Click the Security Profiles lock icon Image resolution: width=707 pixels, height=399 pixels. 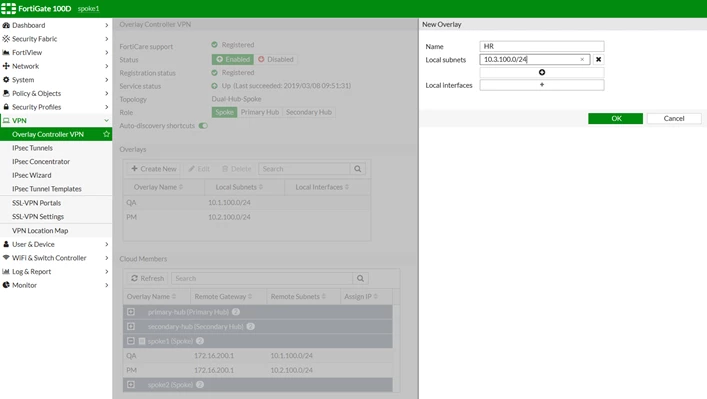pyautogui.click(x=6, y=107)
